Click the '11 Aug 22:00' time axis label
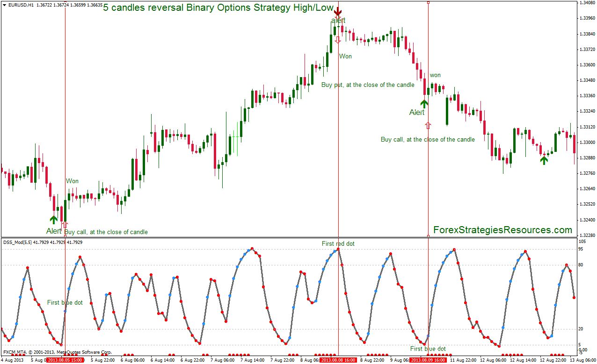 click(464, 360)
